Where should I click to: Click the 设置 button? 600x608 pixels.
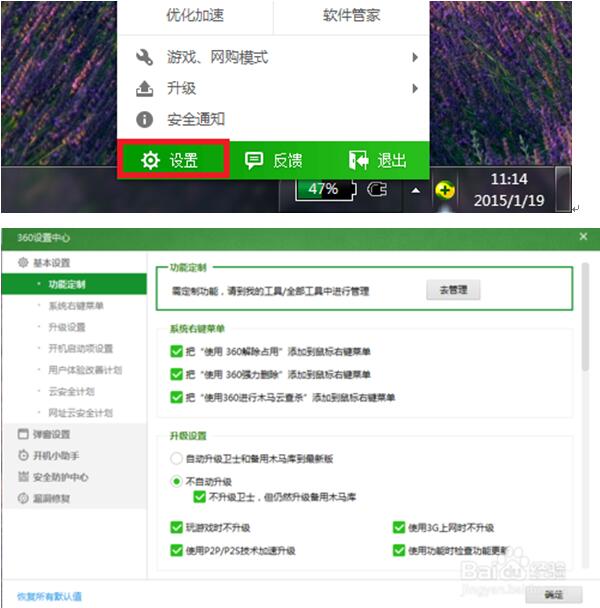coord(173,160)
